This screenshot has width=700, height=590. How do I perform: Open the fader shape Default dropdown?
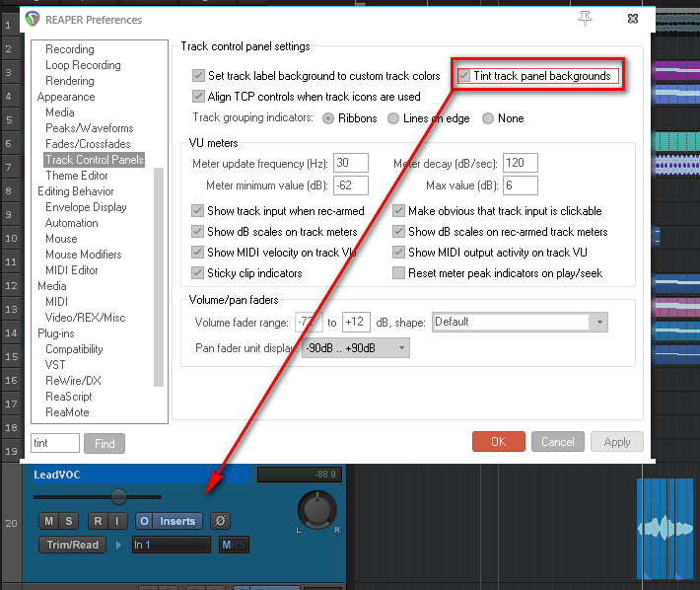click(x=520, y=322)
